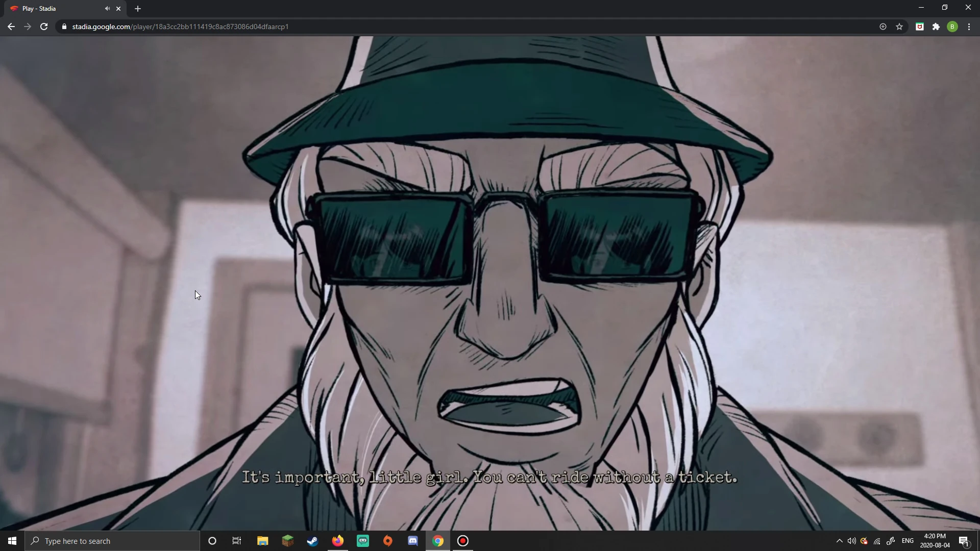Open Steam from the taskbar
980x551 pixels.
click(x=312, y=541)
